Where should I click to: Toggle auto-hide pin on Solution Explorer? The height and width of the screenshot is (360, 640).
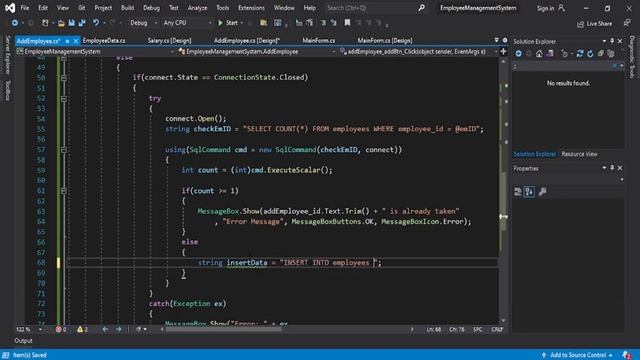pyautogui.click(x=612, y=41)
